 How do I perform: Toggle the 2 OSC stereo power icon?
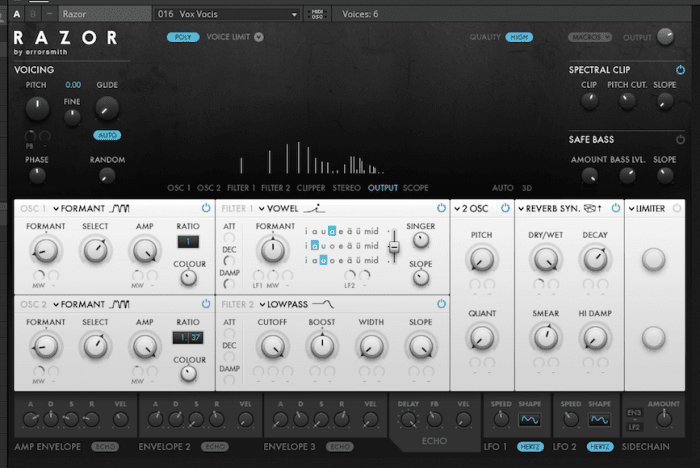click(x=505, y=208)
